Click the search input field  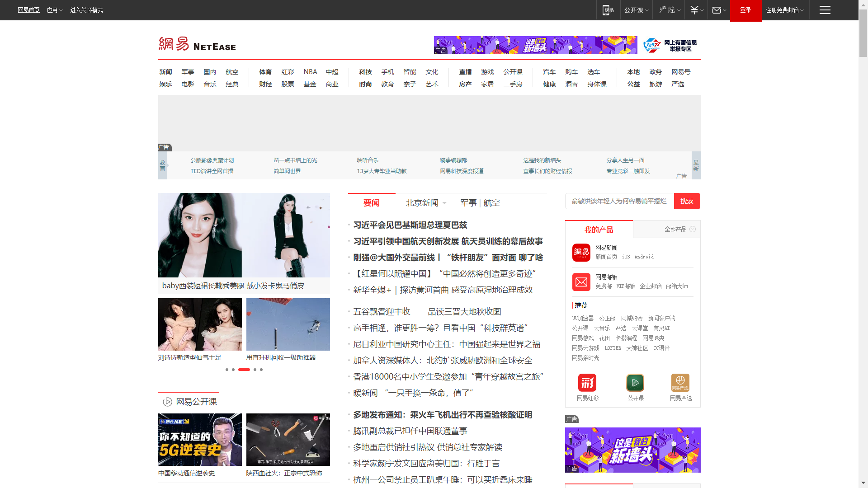click(619, 201)
